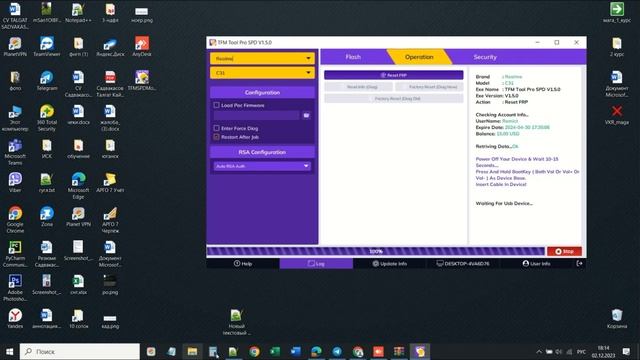Click the Factory Reset (Diag New) button

429,87
